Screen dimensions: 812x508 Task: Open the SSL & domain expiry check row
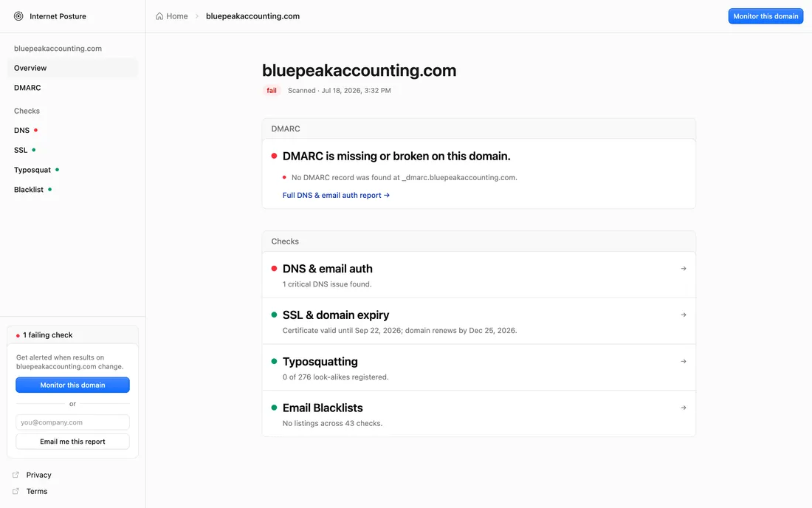[x=478, y=321]
